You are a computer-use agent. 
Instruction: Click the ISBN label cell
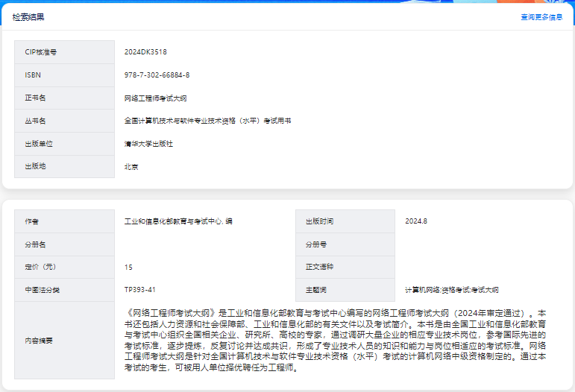point(64,75)
